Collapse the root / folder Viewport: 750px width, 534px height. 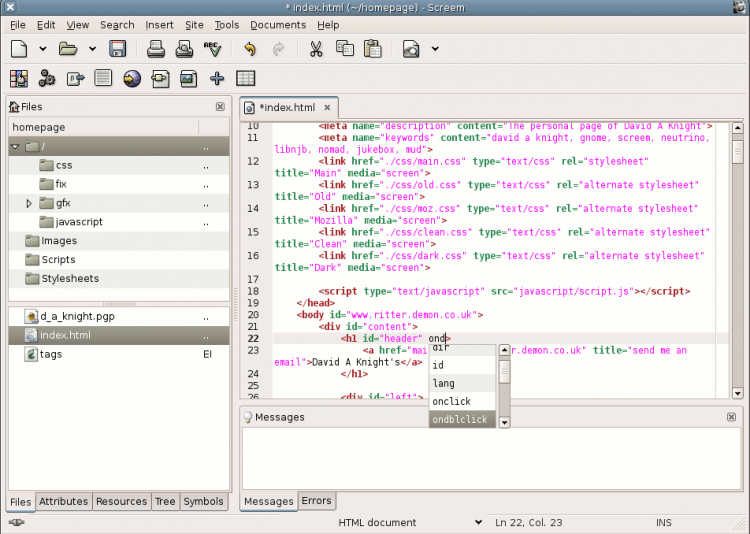15,147
